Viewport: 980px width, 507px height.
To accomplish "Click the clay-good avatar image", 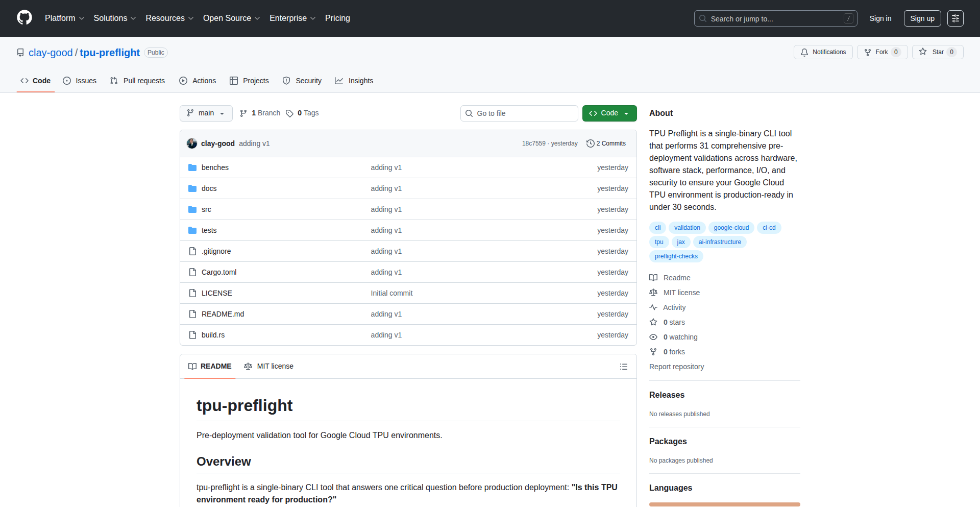I will click(192, 143).
